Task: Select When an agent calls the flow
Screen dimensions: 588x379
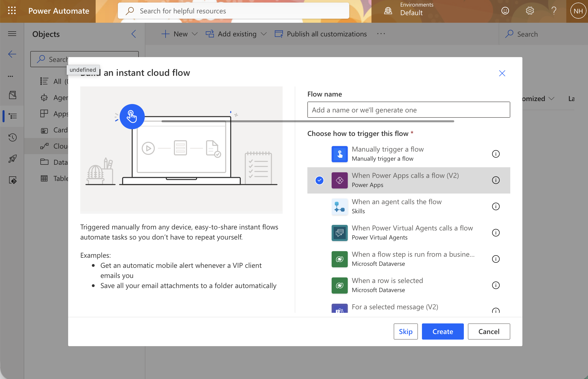Action: tap(409, 206)
